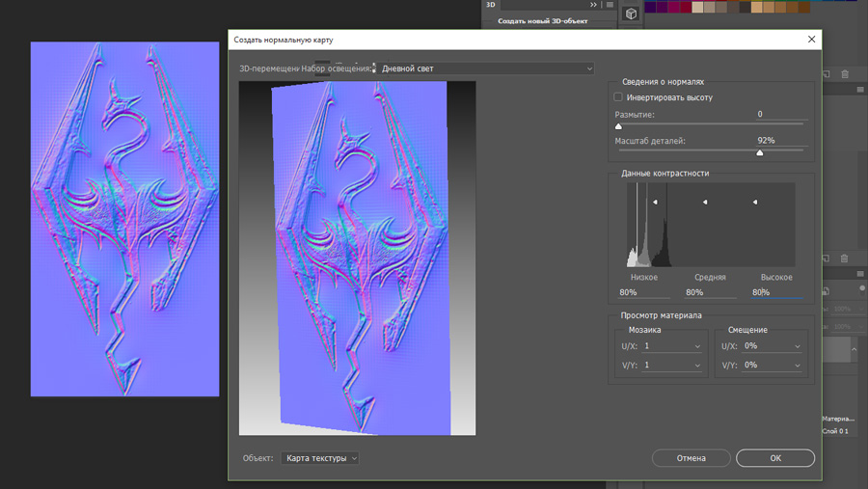Open the Мозаика U/X dropdown
This screenshot has height=489, width=868.
point(672,346)
